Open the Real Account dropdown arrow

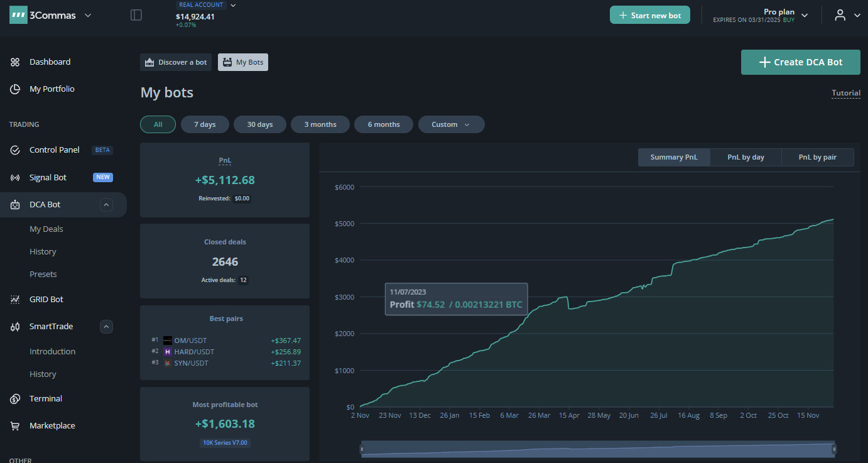click(233, 5)
